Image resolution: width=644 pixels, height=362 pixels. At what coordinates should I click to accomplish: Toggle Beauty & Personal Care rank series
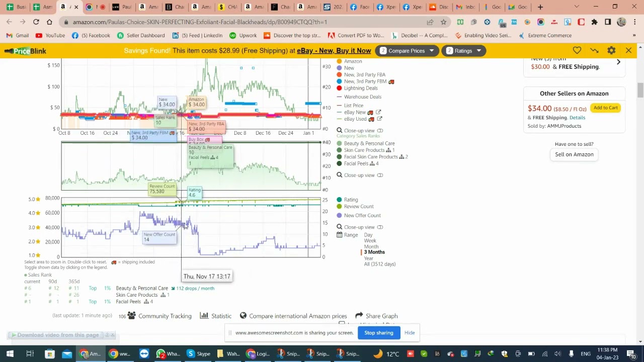(366, 143)
